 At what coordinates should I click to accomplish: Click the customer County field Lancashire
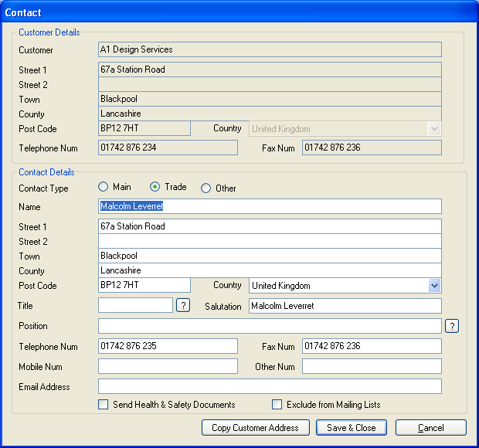(x=270, y=114)
